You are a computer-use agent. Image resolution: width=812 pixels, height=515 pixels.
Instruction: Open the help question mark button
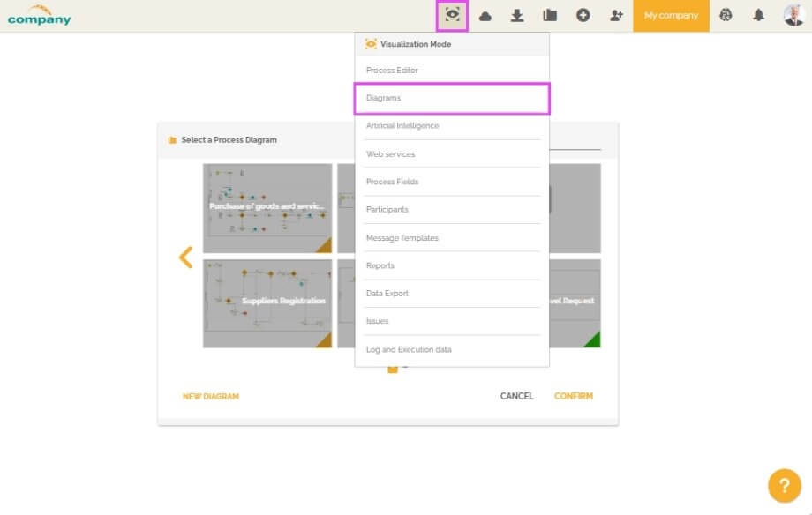coord(786,486)
